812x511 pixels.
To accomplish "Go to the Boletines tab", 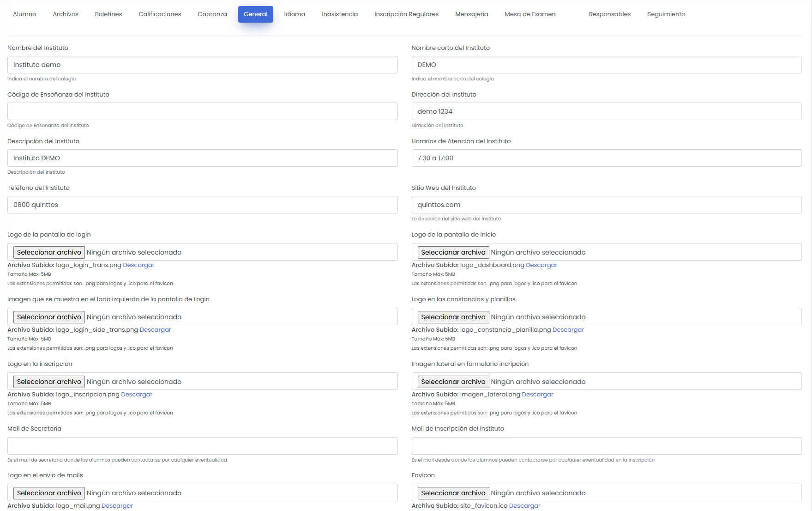I will pyautogui.click(x=108, y=14).
